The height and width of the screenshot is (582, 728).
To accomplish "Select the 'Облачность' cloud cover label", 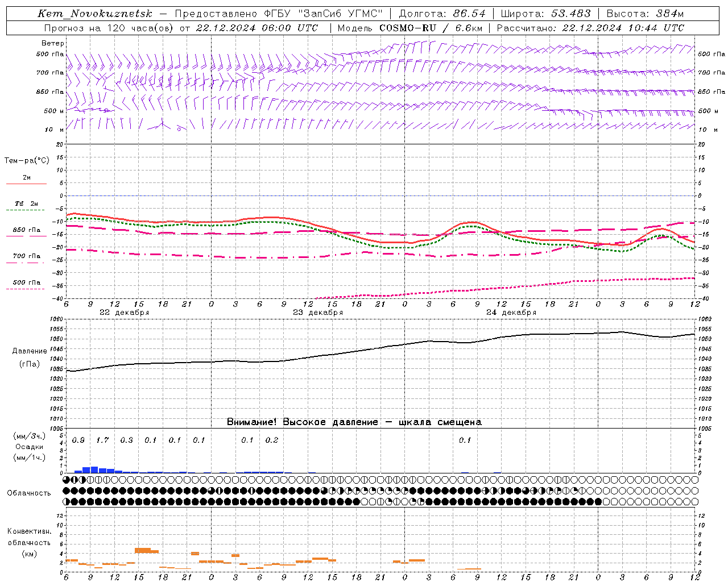I will [x=29, y=493].
